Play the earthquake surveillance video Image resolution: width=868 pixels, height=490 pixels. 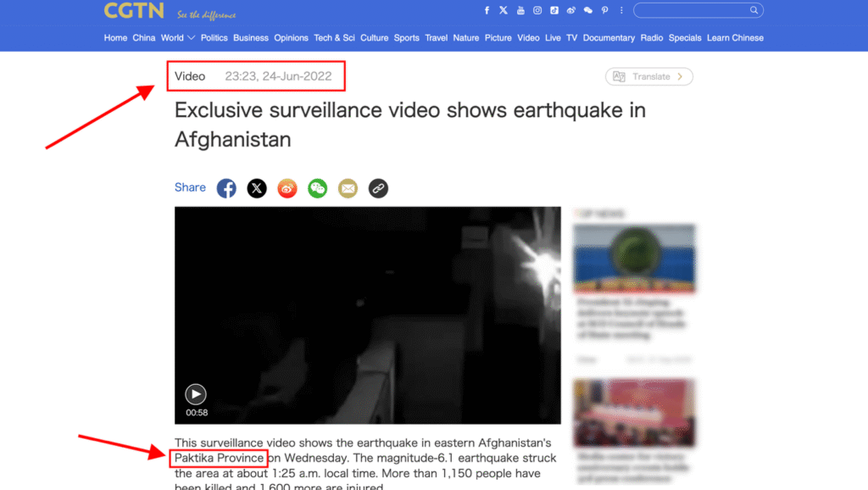[x=196, y=393]
